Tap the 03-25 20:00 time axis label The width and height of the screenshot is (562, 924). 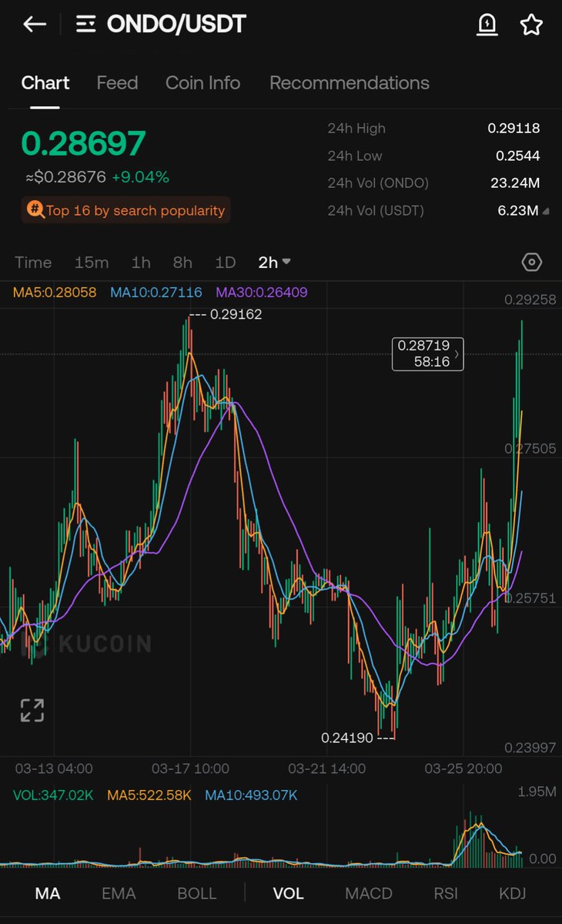(463, 768)
